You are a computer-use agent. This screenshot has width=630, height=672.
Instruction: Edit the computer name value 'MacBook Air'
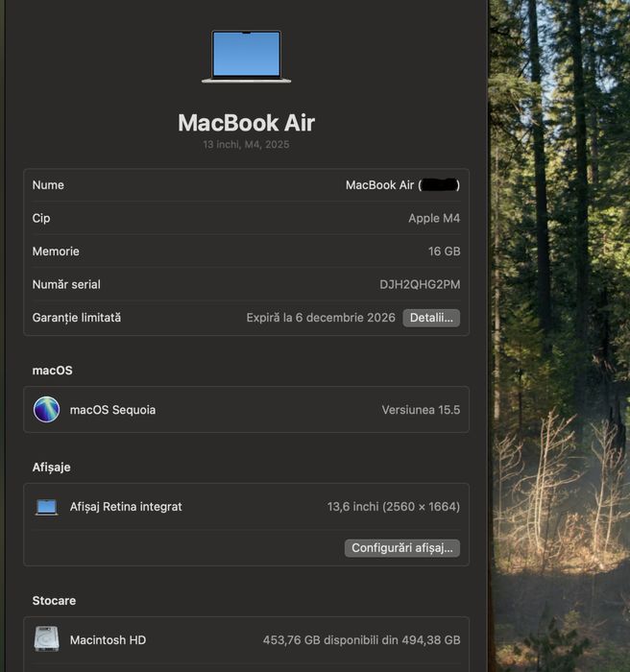pos(402,185)
